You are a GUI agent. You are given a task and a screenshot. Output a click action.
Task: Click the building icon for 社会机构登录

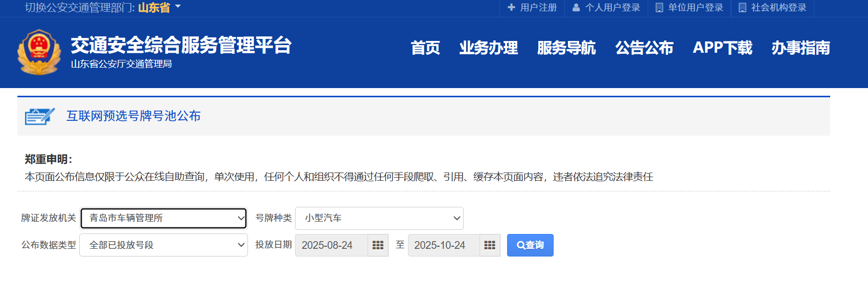(742, 8)
